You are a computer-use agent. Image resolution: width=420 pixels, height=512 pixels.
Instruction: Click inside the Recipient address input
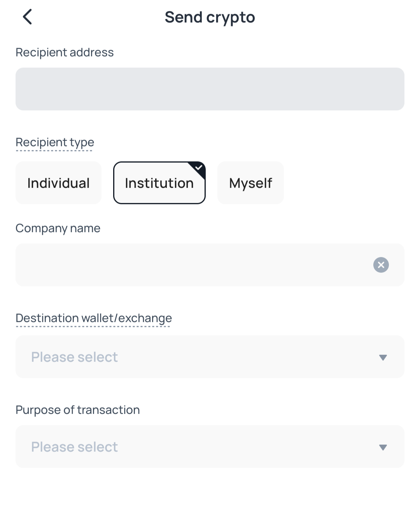[x=210, y=89]
